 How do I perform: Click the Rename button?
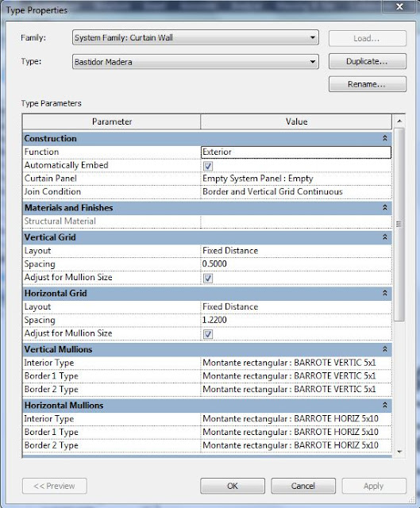[367, 84]
